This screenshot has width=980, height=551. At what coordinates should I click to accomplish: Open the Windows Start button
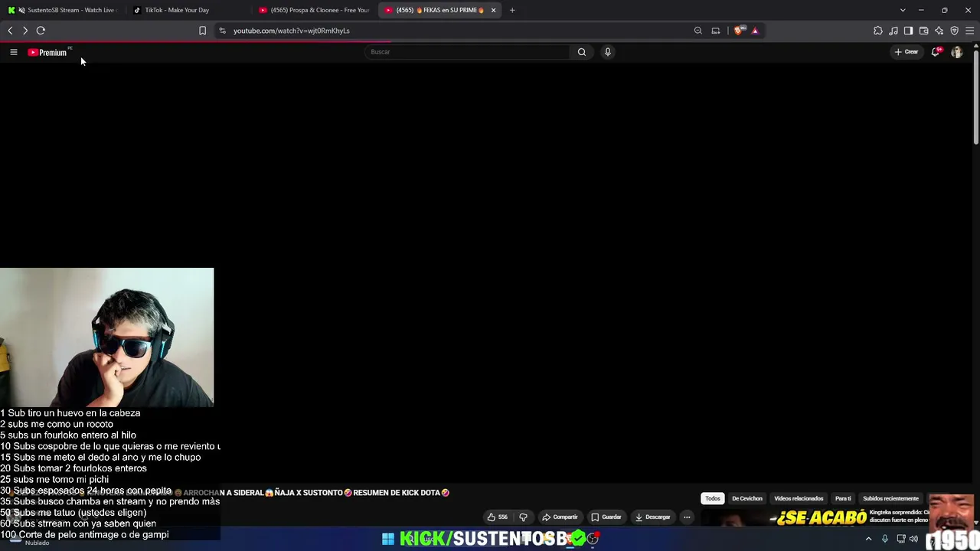coord(388,539)
